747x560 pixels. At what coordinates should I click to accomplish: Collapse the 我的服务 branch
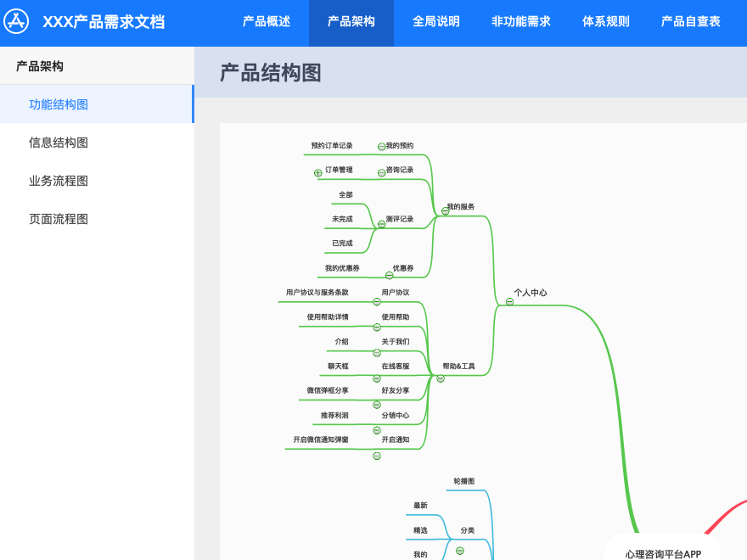(x=445, y=210)
